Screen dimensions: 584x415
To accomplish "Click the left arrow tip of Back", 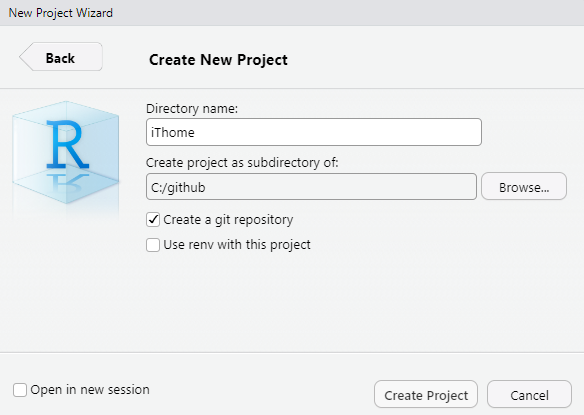I will [x=24, y=57].
